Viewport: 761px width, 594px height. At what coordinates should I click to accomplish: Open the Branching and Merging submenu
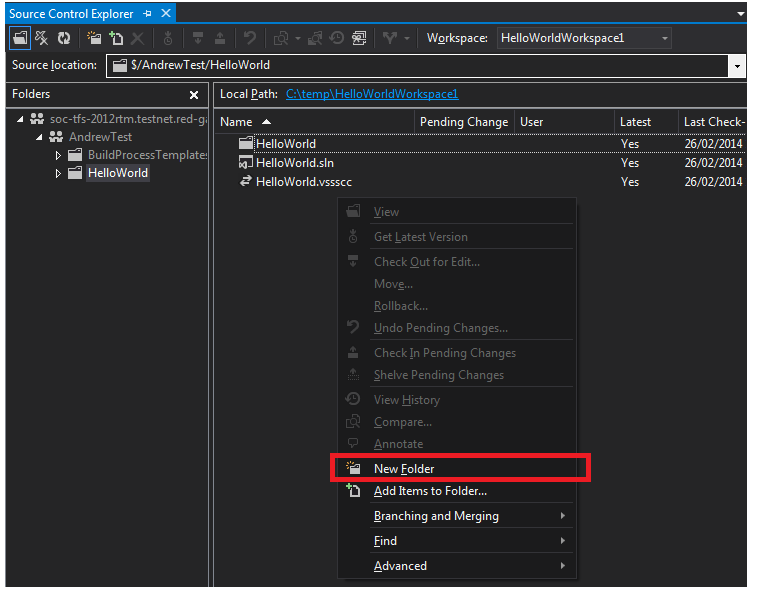436,516
